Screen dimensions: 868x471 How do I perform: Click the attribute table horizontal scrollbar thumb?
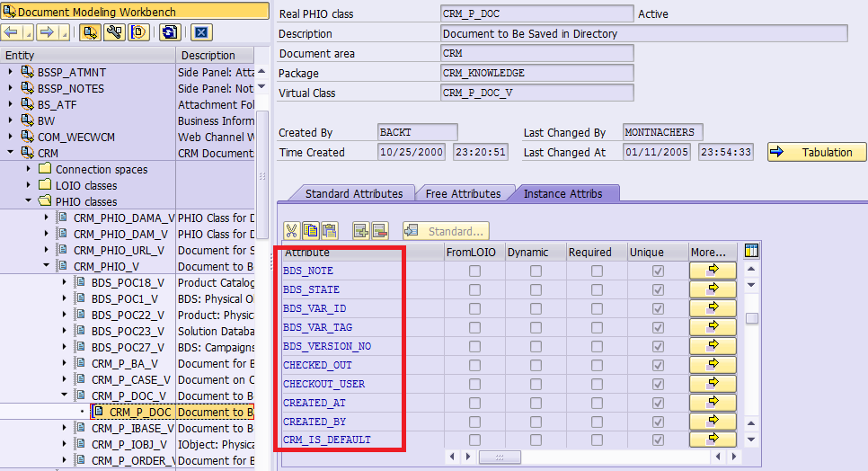pos(500,458)
